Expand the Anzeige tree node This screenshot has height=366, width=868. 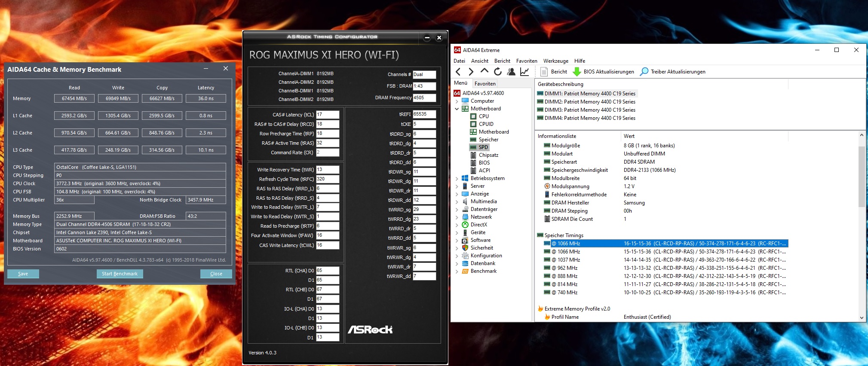coord(457,194)
